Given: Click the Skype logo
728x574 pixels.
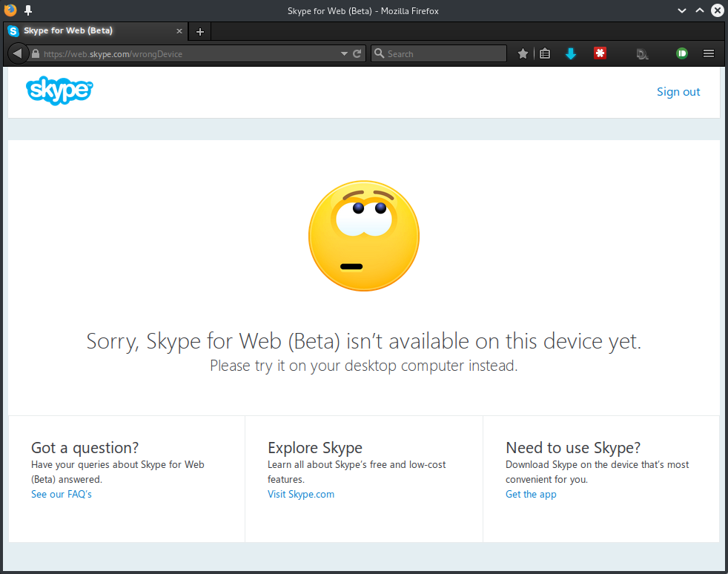Looking at the screenshot, I should pos(59,90).
